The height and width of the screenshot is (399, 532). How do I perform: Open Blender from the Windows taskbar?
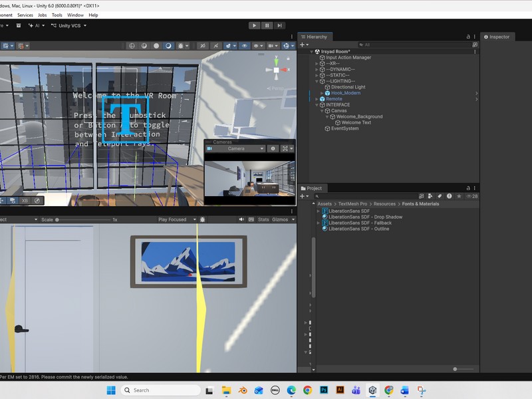(x=243, y=390)
